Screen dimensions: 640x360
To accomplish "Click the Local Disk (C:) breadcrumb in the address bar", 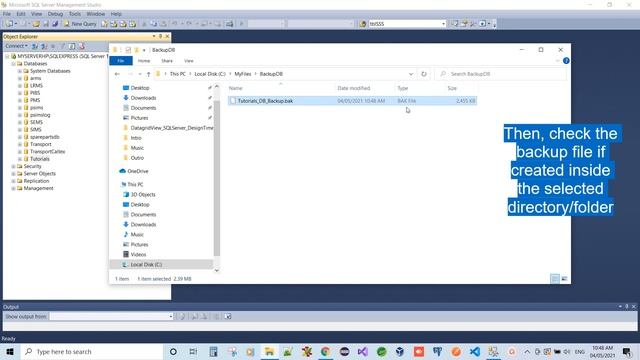I will coord(210,74).
